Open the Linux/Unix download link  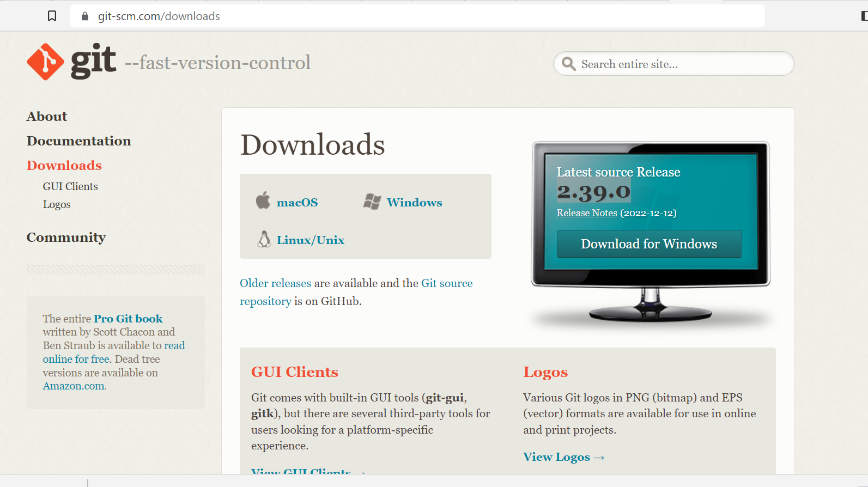point(311,240)
